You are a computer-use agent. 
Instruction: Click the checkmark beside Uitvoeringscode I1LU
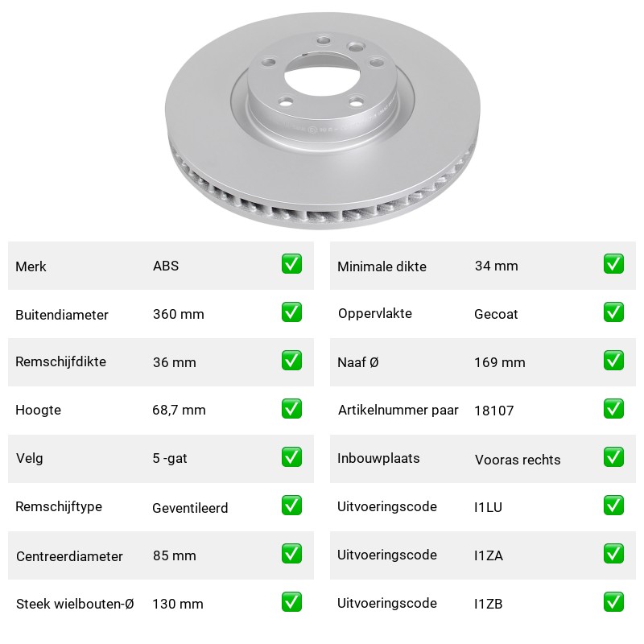click(x=613, y=506)
